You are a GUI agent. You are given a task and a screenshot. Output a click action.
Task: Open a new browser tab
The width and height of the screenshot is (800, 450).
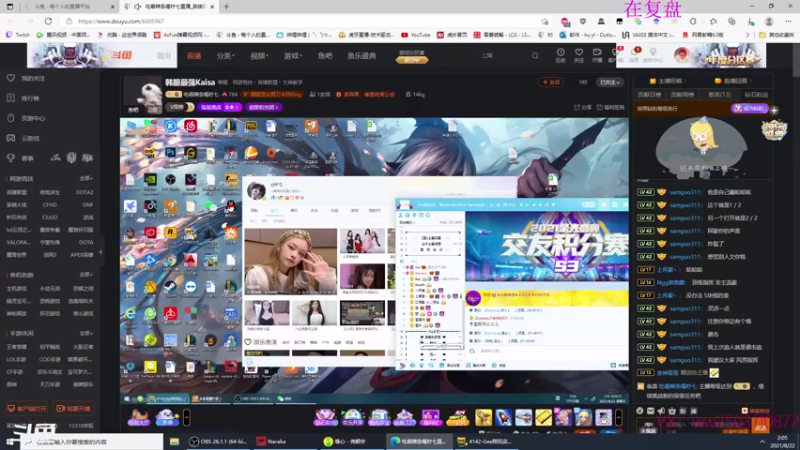click(x=226, y=7)
